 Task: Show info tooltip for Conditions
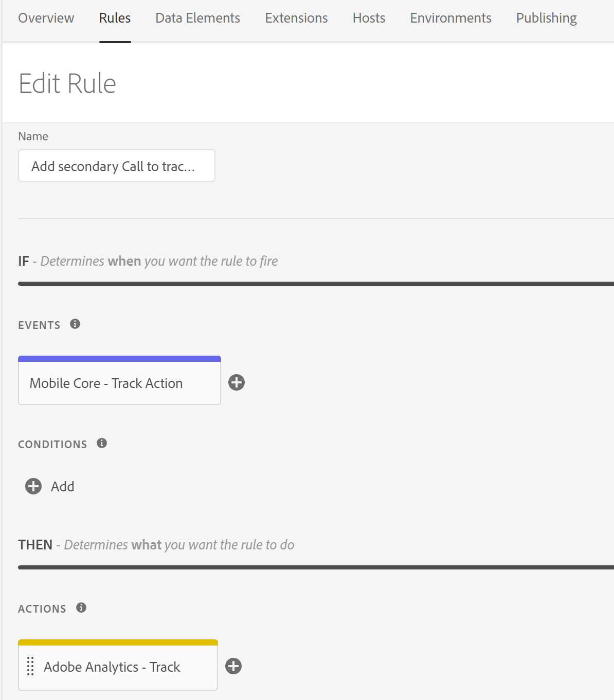pos(102,443)
